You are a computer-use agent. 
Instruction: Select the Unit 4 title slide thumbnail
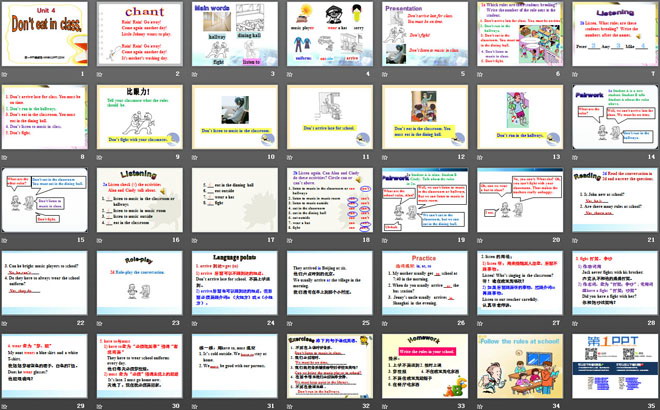coord(45,34)
